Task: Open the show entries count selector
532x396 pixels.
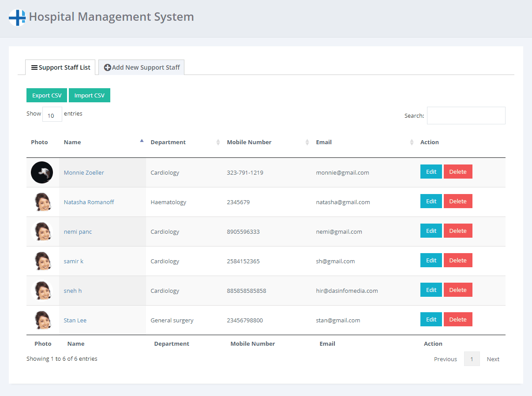Action: point(52,115)
